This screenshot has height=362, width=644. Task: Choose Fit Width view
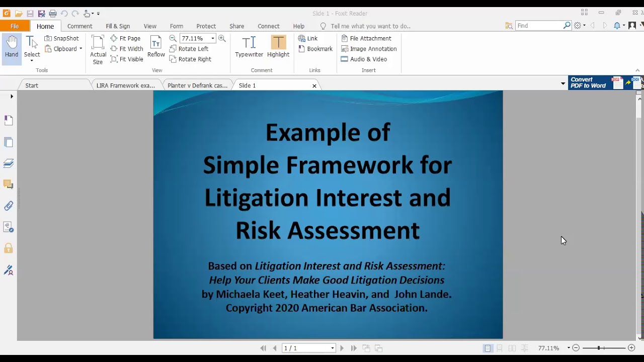[127, 49]
